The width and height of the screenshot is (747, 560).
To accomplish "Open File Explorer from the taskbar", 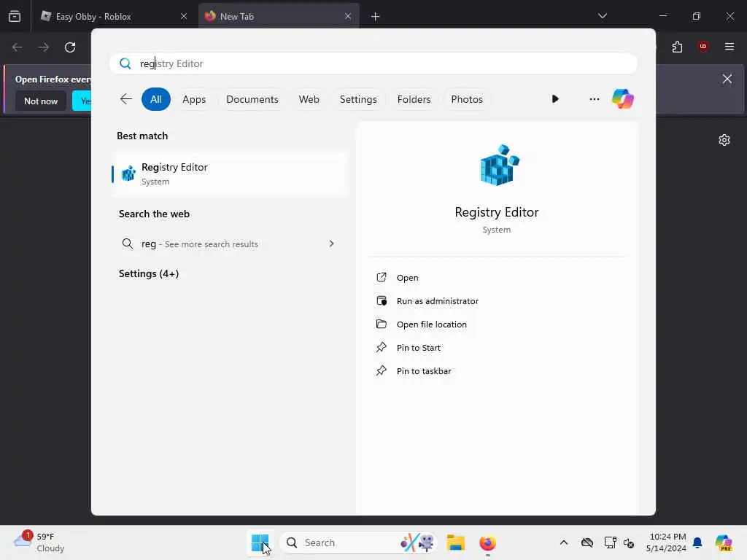I will click(455, 542).
